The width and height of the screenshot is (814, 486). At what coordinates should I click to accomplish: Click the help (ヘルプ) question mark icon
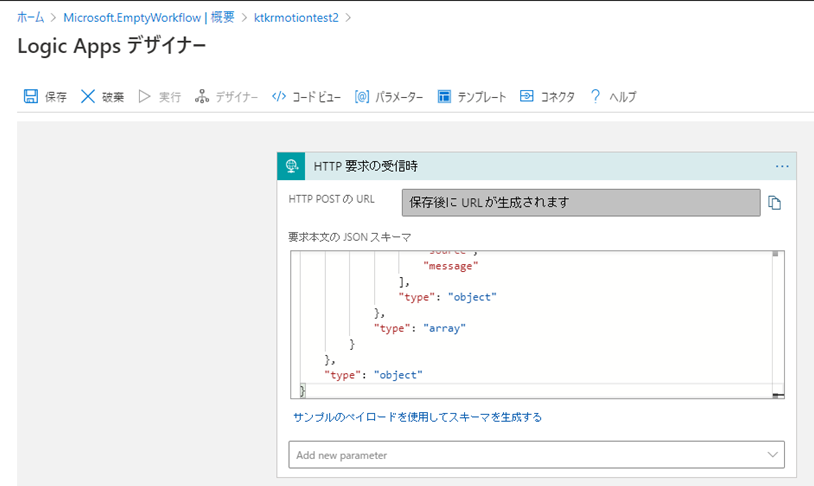[595, 96]
